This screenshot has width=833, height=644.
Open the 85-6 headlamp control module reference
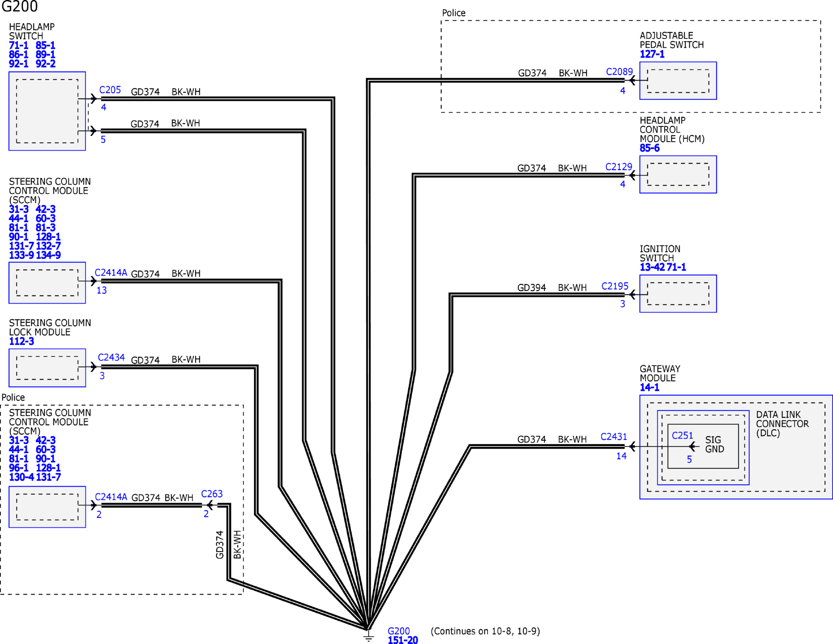(x=649, y=148)
